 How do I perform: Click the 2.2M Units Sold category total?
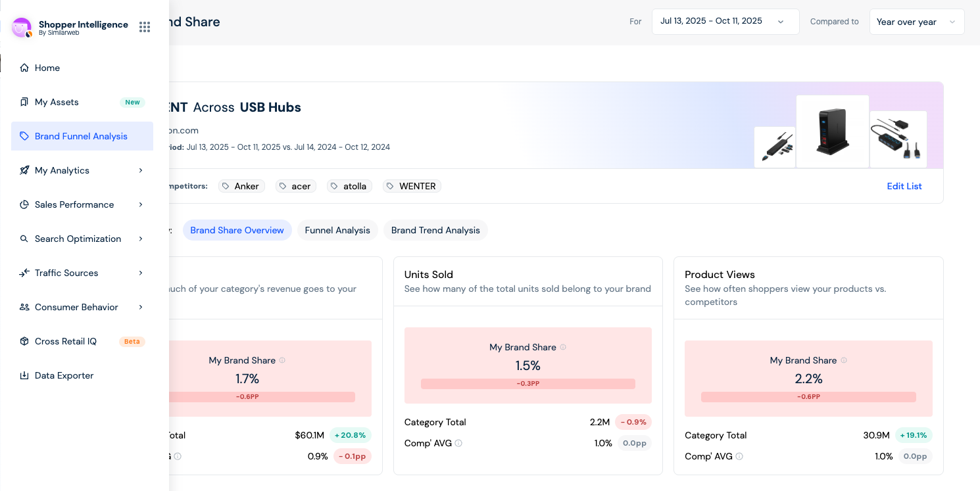click(600, 422)
